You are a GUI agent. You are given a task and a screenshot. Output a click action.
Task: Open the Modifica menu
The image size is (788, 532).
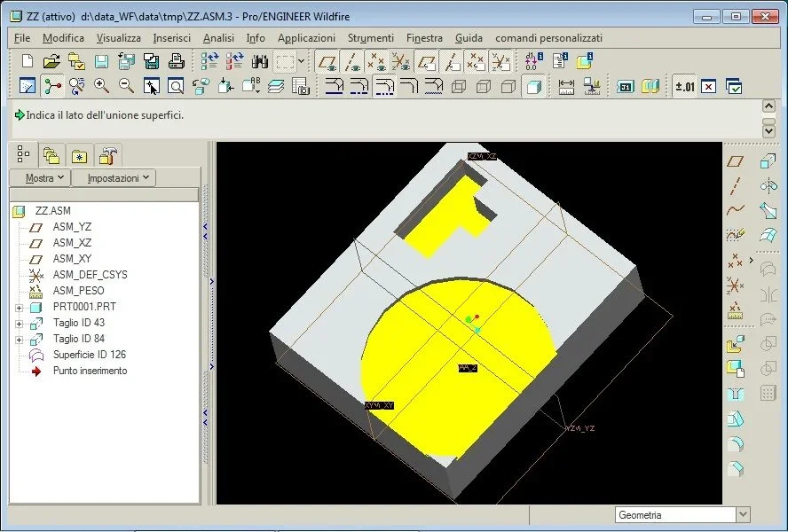point(63,38)
